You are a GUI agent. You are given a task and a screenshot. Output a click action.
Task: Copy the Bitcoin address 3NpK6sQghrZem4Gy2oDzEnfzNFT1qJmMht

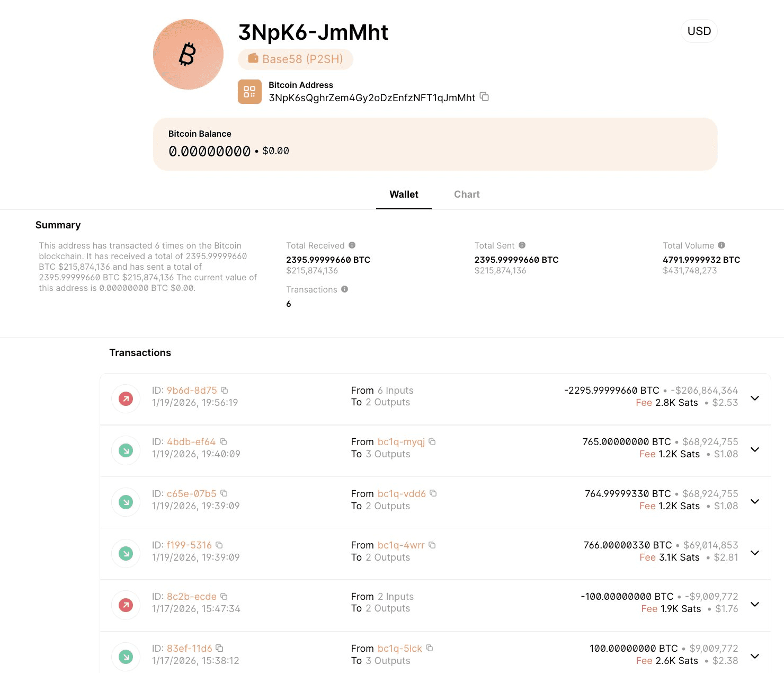tap(484, 97)
